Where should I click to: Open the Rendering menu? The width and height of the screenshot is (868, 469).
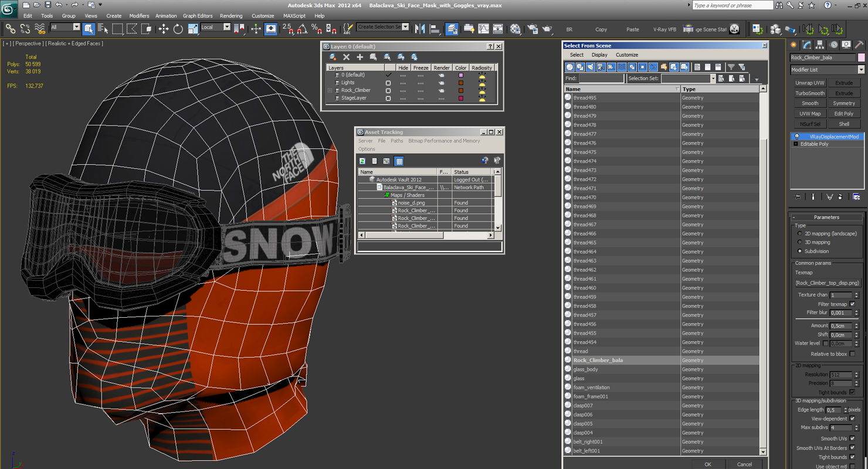pos(230,16)
